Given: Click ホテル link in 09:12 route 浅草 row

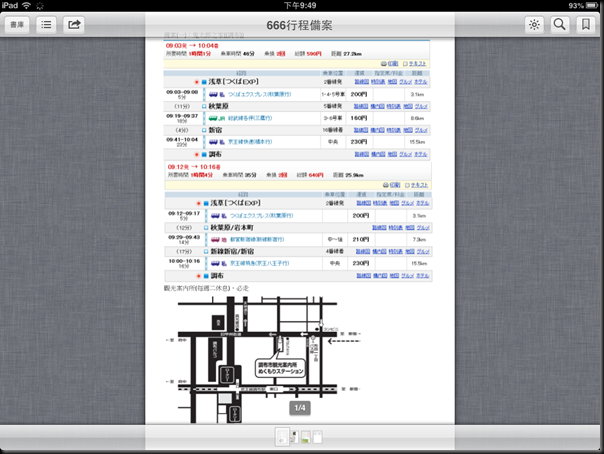Looking at the screenshot, I should (423, 203).
